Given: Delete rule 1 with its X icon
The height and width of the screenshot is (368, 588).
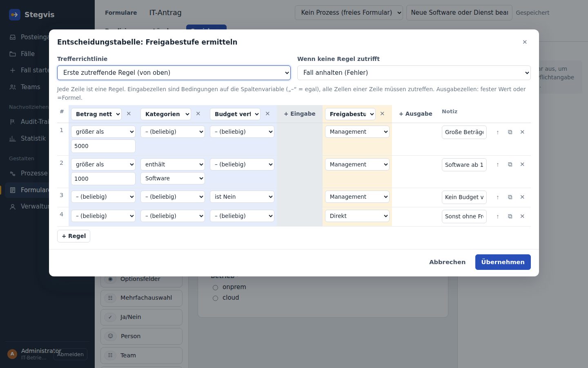Looking at the screenshot, I should [522, 132].
